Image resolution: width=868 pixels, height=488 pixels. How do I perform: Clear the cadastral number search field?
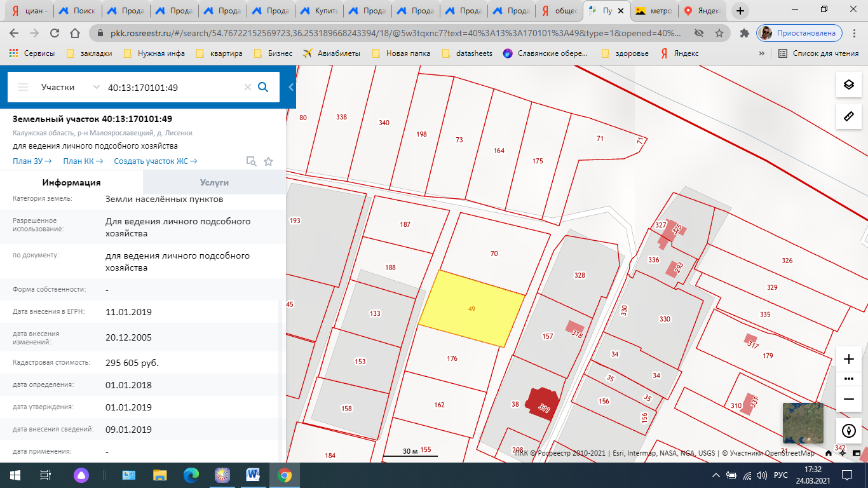pos(248,87)
